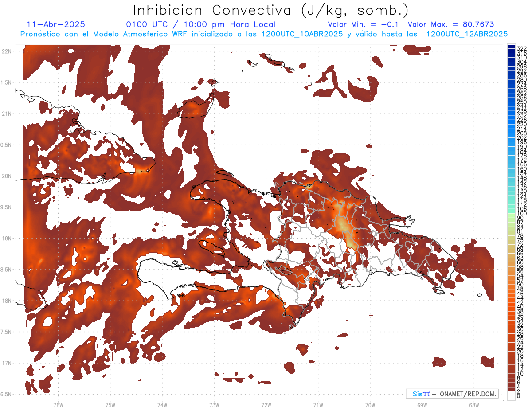Select the date '11-Abr-2025'
The height and width of the screenshot is (411, 532).
(56, 24)
